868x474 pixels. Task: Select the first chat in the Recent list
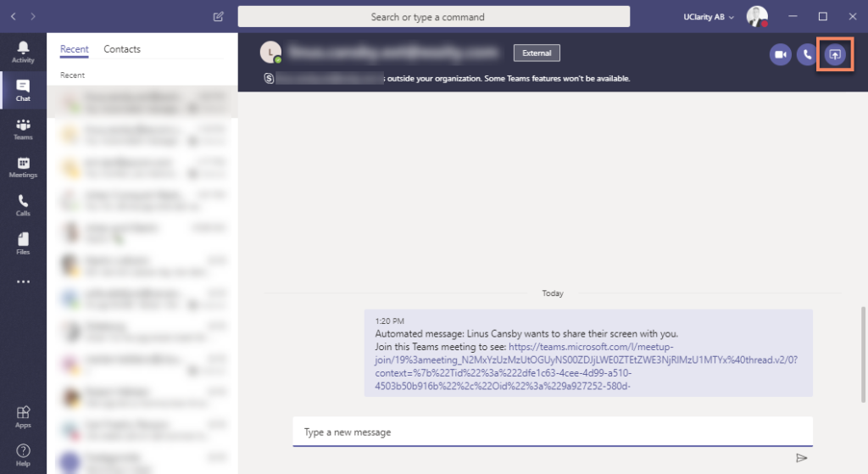(142, 102)
